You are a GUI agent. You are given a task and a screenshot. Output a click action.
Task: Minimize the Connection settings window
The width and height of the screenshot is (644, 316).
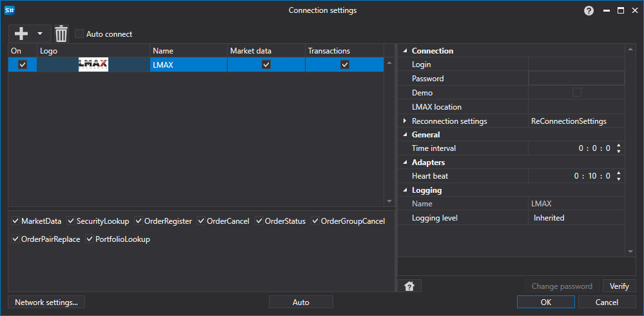606,11
